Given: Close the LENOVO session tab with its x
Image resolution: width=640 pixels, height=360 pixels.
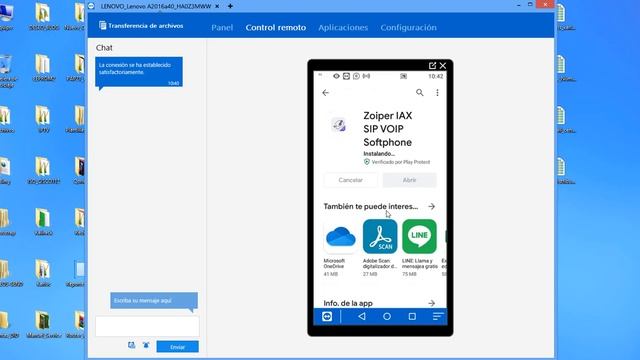Looking at the screenshot, I should coord(217,6).
